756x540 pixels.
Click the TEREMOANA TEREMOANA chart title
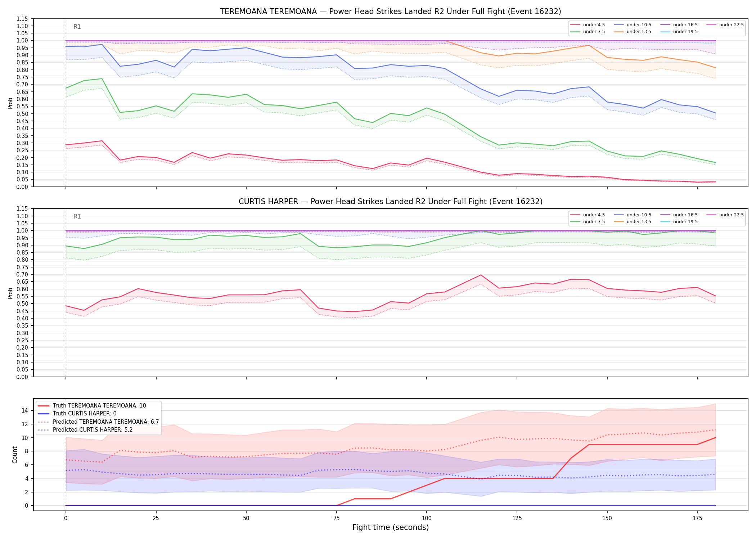(390, 12)
